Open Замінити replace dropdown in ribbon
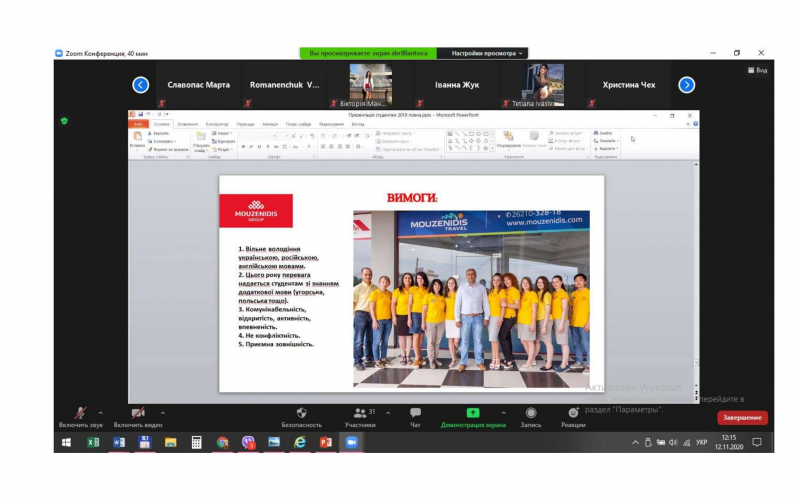The height and width of the screenshot is (500, 800). tap(606, 140)
